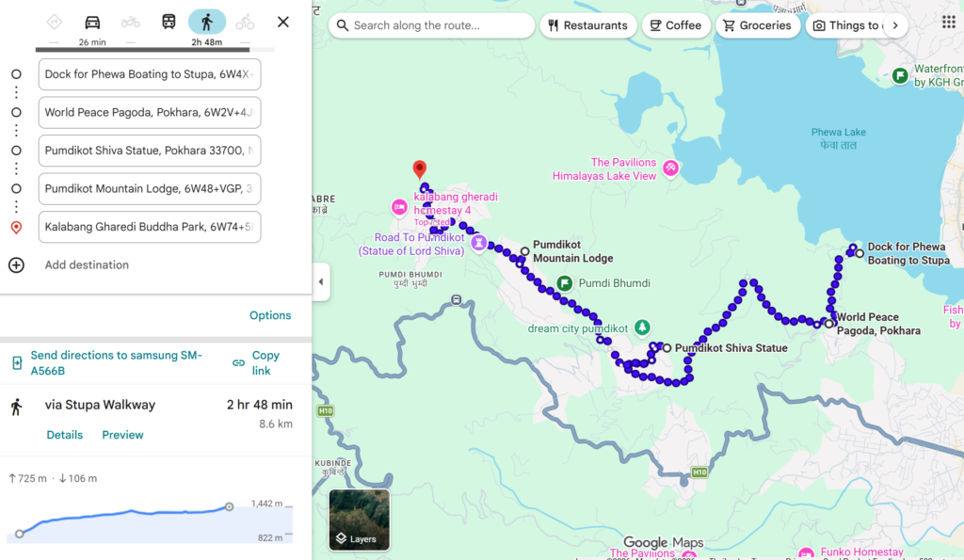The height and width of the screenshot is (560, 964).
Task: Open route Details
Action: click(65, 435)
